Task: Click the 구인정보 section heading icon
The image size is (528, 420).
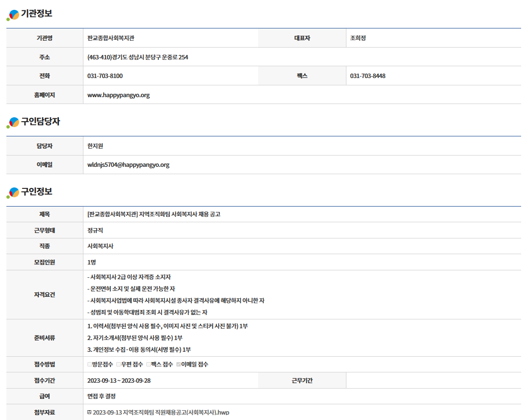Action: point(13,193)
